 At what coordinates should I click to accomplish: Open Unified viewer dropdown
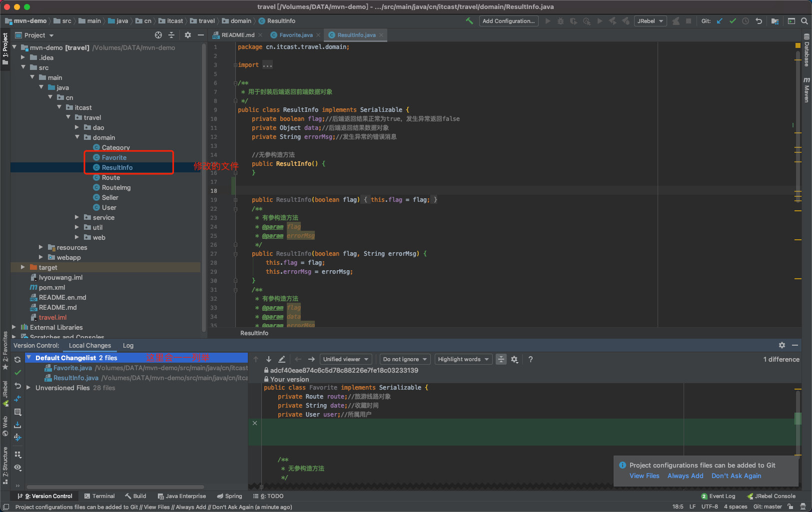pyautogui.click(x=346, y=359)
